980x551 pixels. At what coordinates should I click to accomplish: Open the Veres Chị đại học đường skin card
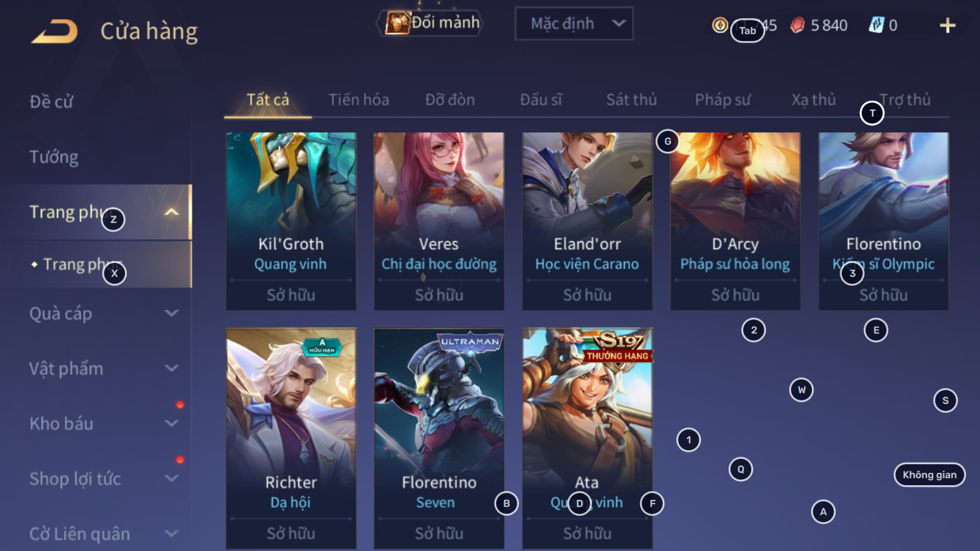(x=439, y=221)
